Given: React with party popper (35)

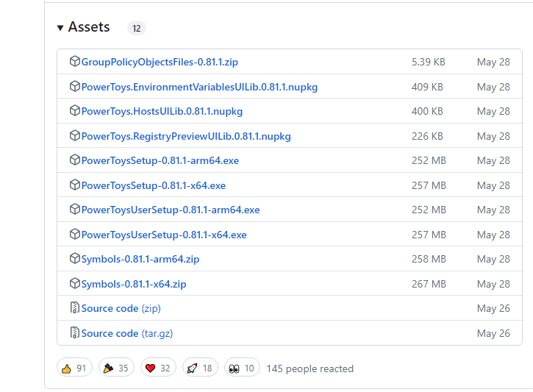Looking at the screenshot, I should click(116, 368).
